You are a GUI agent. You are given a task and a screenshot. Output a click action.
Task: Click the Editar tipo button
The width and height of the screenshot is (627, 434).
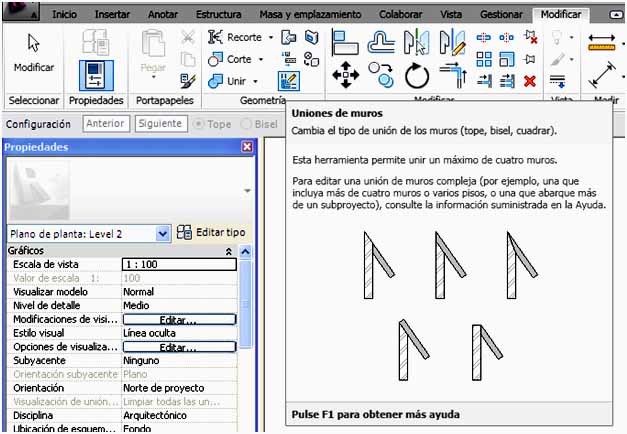click(211, 232)
